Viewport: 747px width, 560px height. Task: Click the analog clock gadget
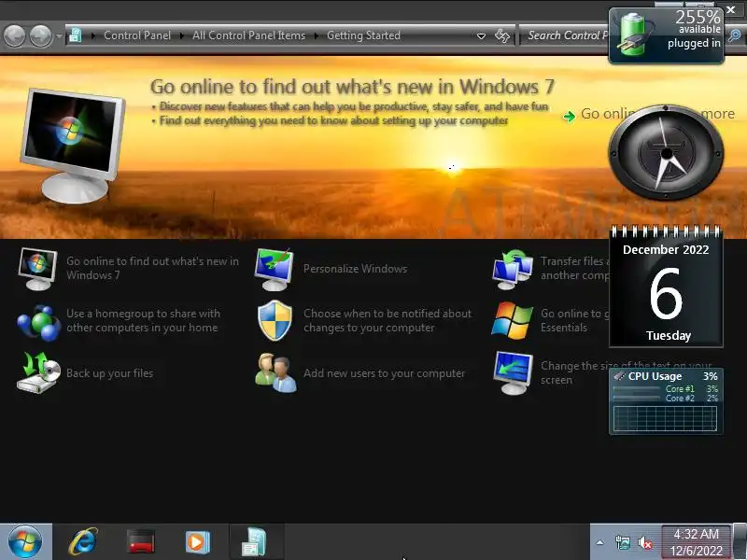666,153
